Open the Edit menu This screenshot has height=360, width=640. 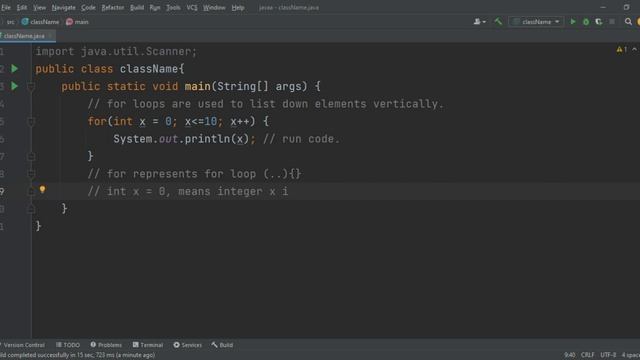click(22, 7)
